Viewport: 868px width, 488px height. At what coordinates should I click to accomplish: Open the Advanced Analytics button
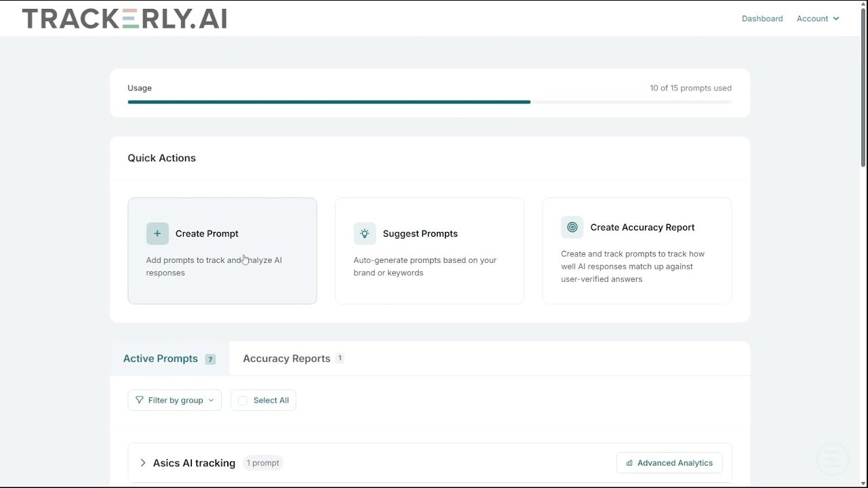coord(669,463)
